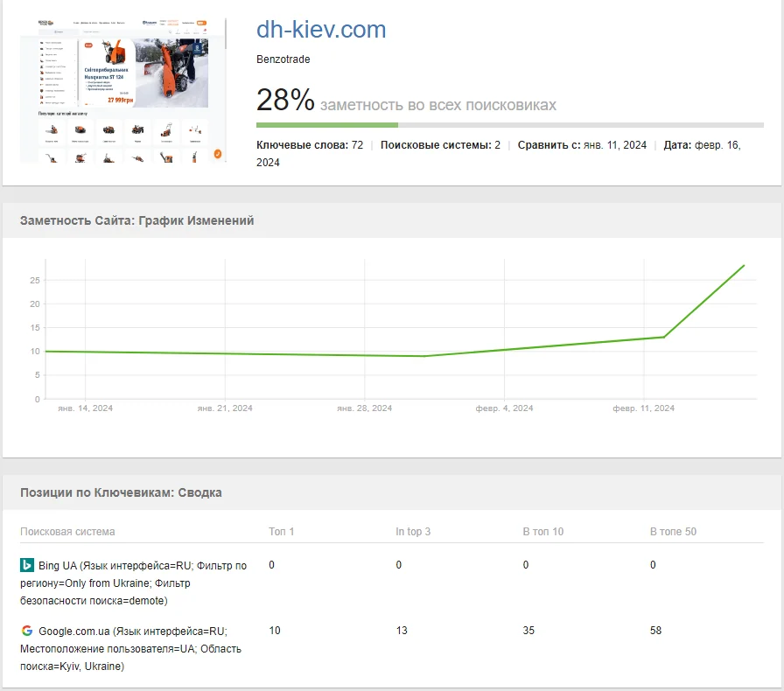Click the 'В топе 50' column header
This screenshot has width=784, height=691.
(673, 532)
